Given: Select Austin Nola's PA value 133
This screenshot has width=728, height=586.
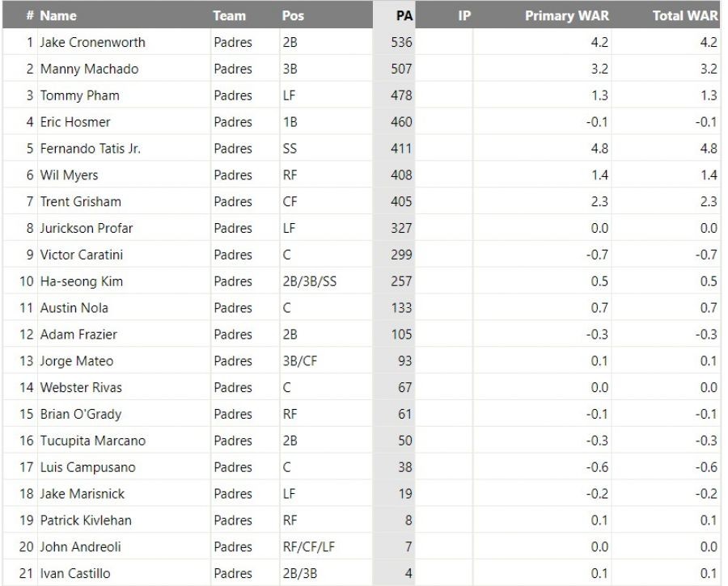Looking at the screenshot, I should click(401, 308).
